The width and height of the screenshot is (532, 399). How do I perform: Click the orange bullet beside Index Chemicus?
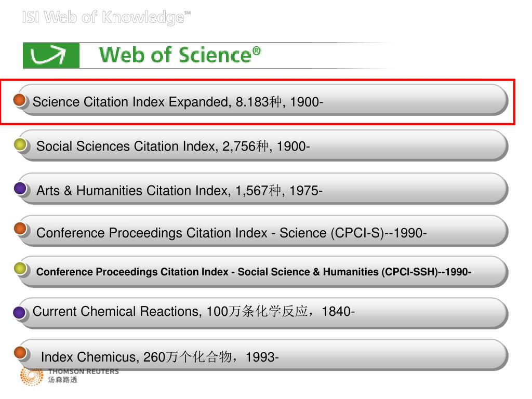20,353
